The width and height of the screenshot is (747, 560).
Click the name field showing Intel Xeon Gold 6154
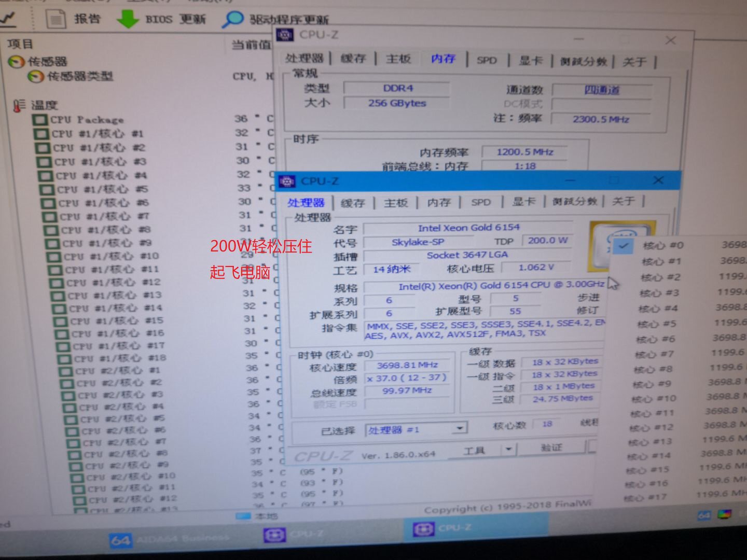[x=468, y=228]
